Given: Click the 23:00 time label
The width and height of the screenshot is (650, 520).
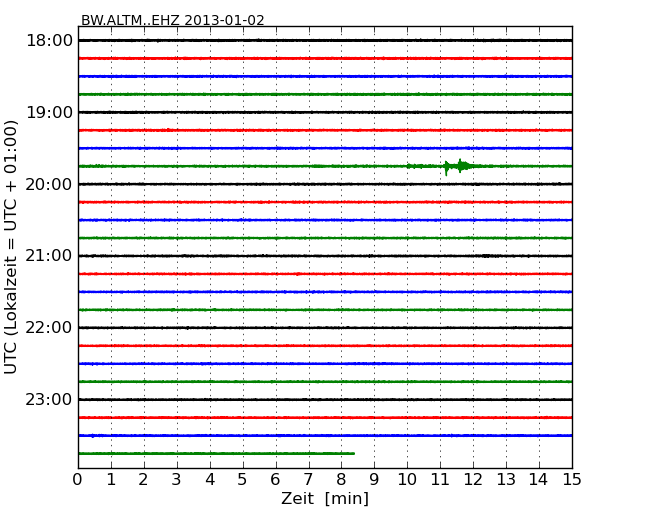Looking at the screenshot, I should click(x=49, y=399).
